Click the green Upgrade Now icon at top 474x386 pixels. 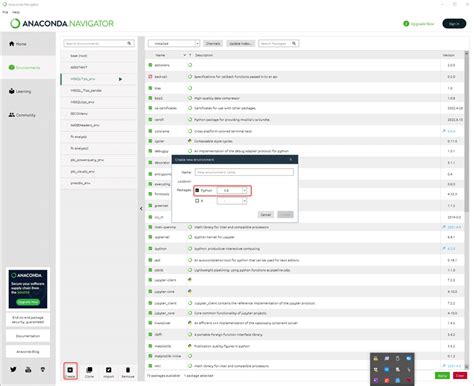(x=406, y=24)
